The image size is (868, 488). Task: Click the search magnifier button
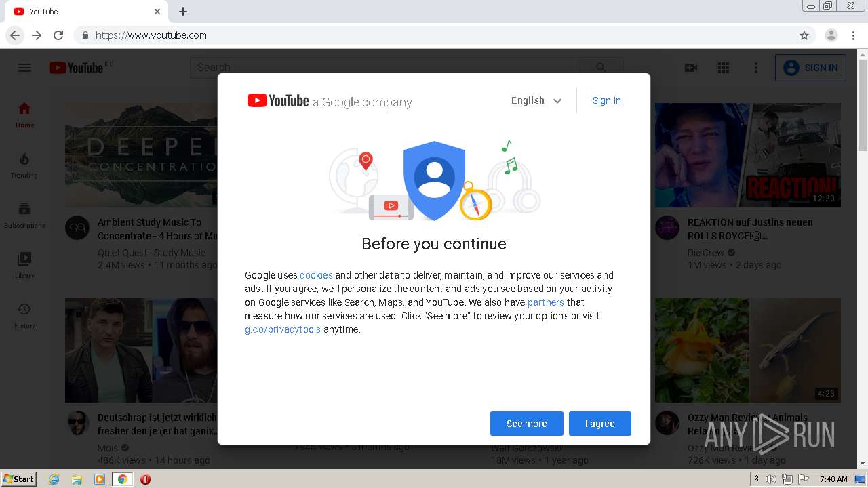[601, 67]
